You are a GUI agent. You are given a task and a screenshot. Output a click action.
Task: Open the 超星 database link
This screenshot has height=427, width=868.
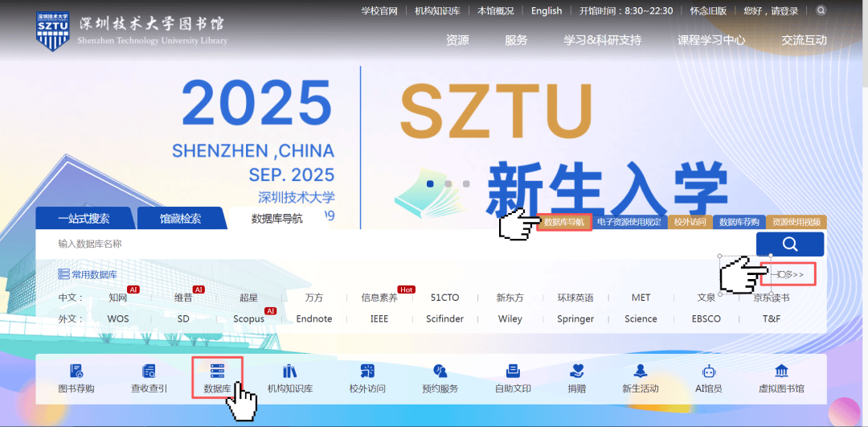(248, 298)
